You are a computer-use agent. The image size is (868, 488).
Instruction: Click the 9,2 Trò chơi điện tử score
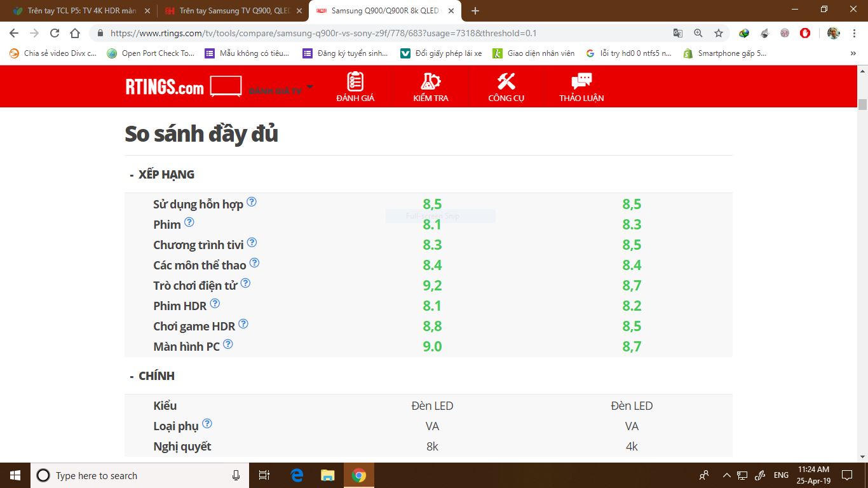[432, 285]
